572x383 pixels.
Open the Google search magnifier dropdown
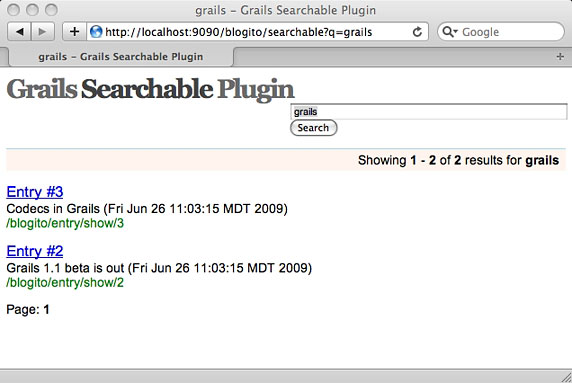449,32
